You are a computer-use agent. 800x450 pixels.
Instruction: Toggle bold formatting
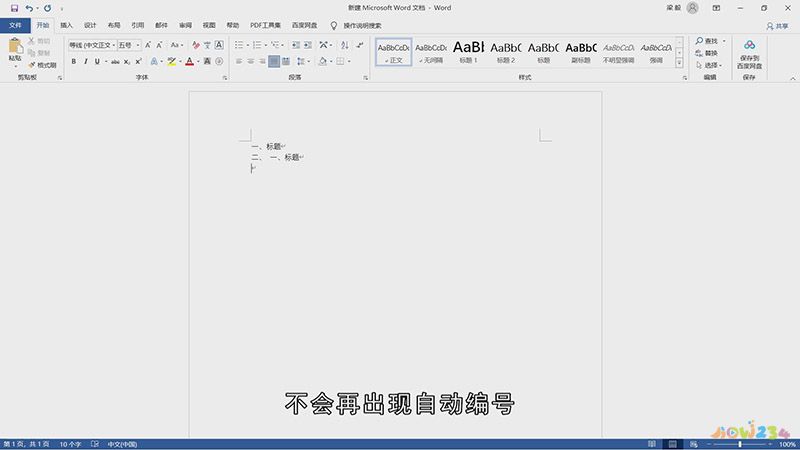73,62
